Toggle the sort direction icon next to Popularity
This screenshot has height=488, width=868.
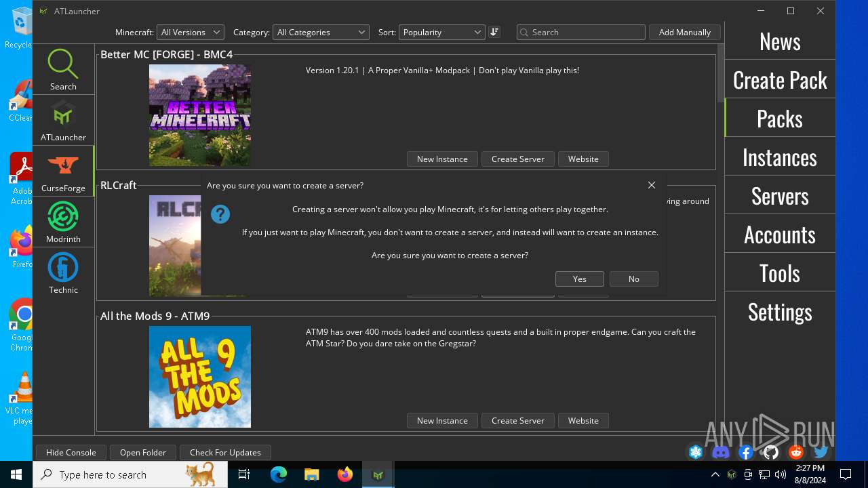pos(494,32)
